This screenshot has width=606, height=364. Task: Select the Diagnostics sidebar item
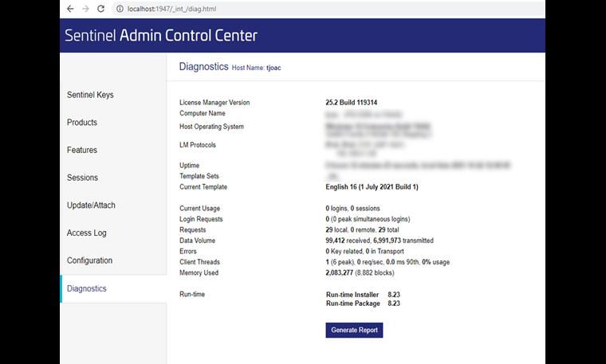pyautogui.click(x=87, y=288)
